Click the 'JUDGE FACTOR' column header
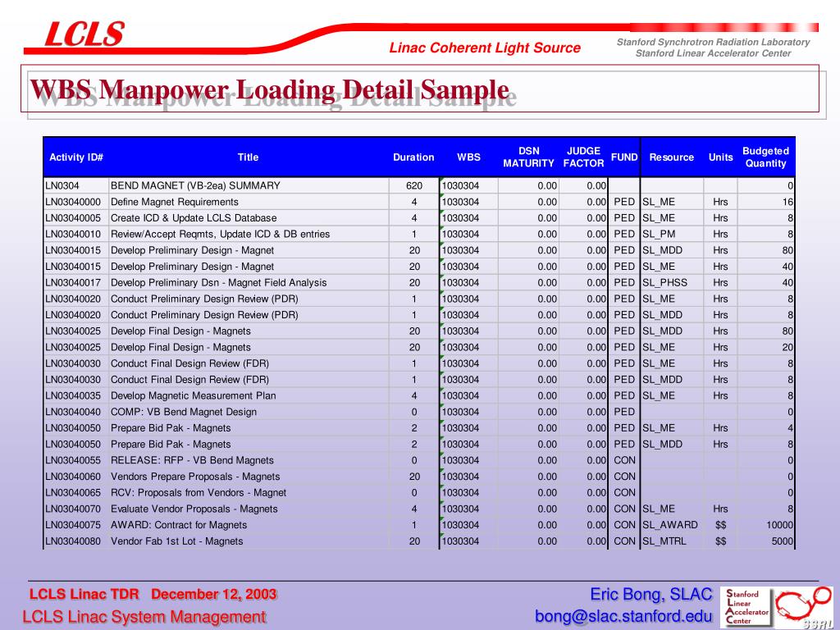The width and height of the screenshot is (840, 630). pos(583,157)
